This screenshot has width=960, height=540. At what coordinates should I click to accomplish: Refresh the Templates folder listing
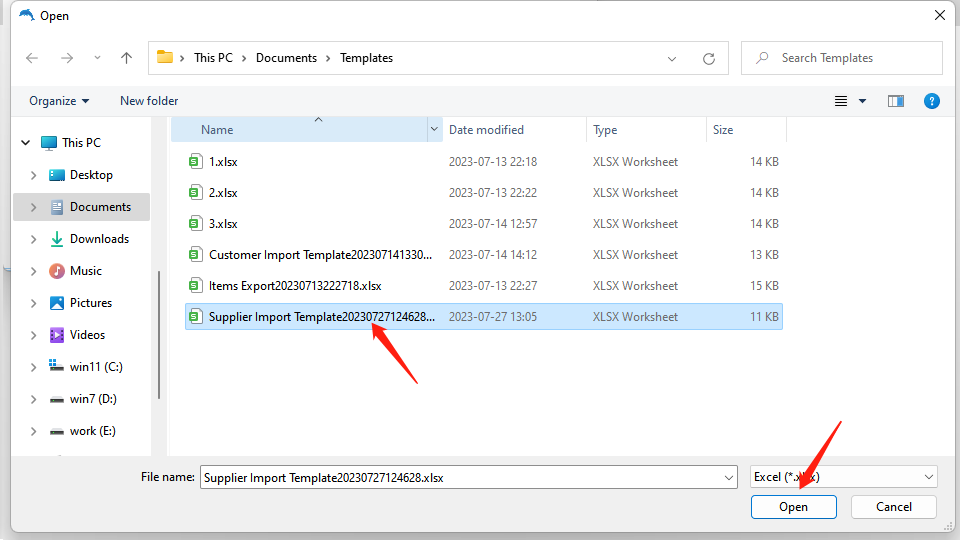[709, 58]
